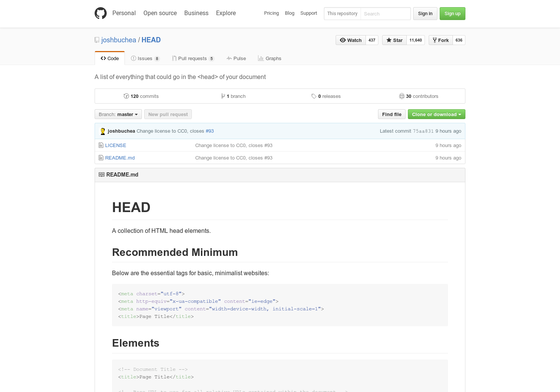Open the HEAD repository title link

(x=151, y=40)
